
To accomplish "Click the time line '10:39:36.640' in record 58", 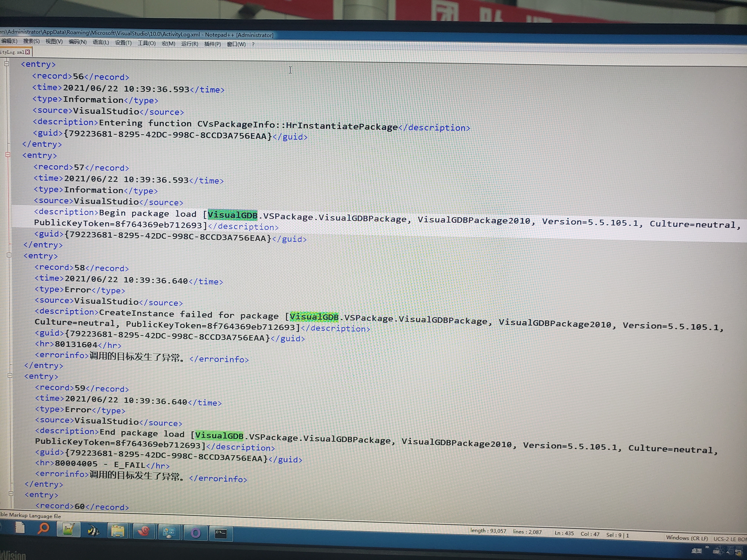I will pos(129,280).
